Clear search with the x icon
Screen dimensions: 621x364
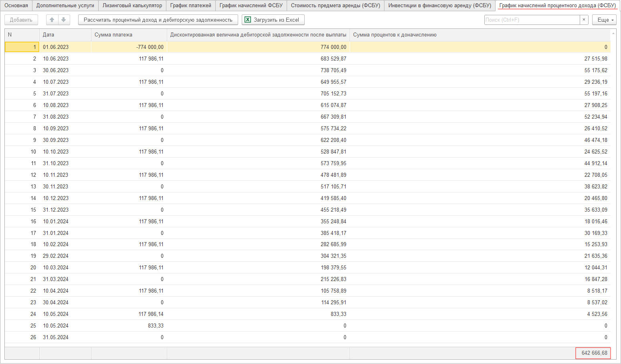[584, 20]
